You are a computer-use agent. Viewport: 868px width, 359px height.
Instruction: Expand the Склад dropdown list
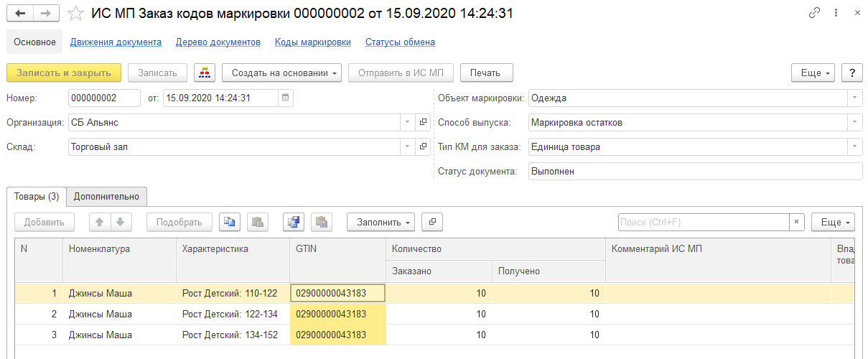tap(407, 146)
